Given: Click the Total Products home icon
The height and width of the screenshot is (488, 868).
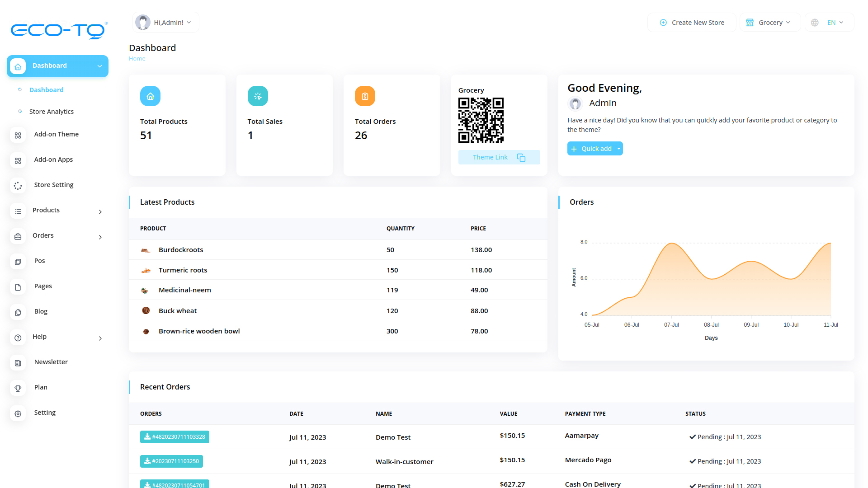Looking at the screenshot, I should (150, 96).
